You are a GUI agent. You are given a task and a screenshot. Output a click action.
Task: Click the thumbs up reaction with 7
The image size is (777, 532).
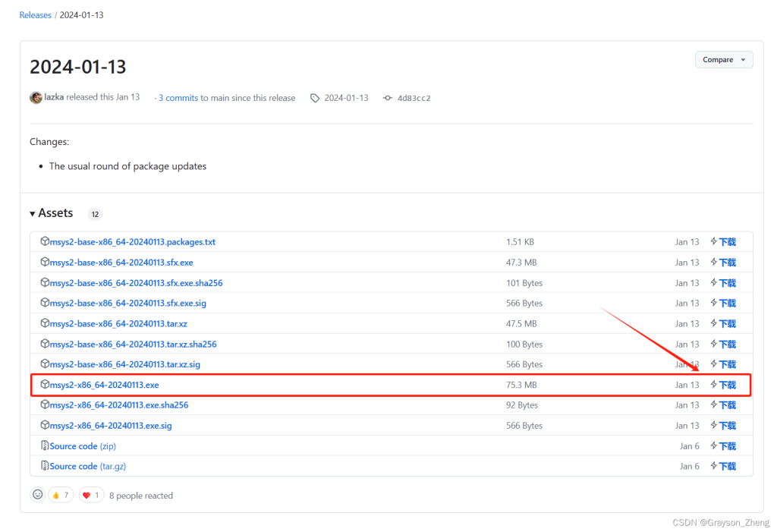point(61,495)
